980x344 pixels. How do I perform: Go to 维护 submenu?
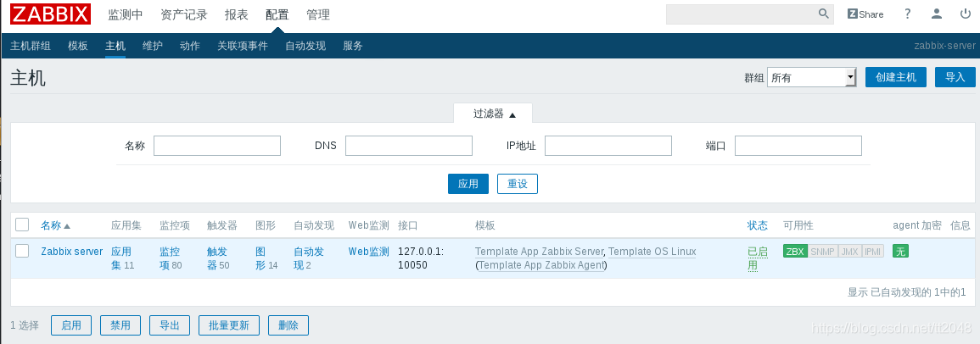pyautogui.click(x=153, y=46)
